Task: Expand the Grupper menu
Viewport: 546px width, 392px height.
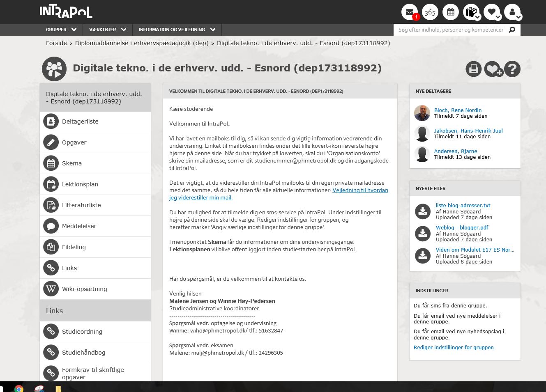Action: pos(61,30)
